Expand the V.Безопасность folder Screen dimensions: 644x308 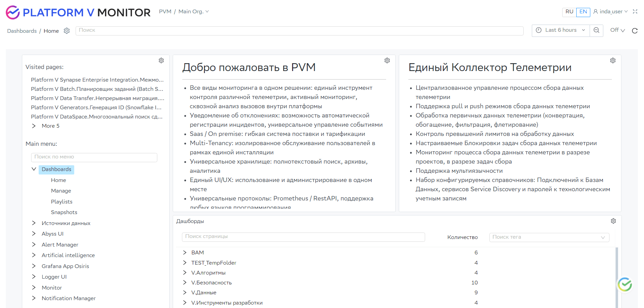185,282
